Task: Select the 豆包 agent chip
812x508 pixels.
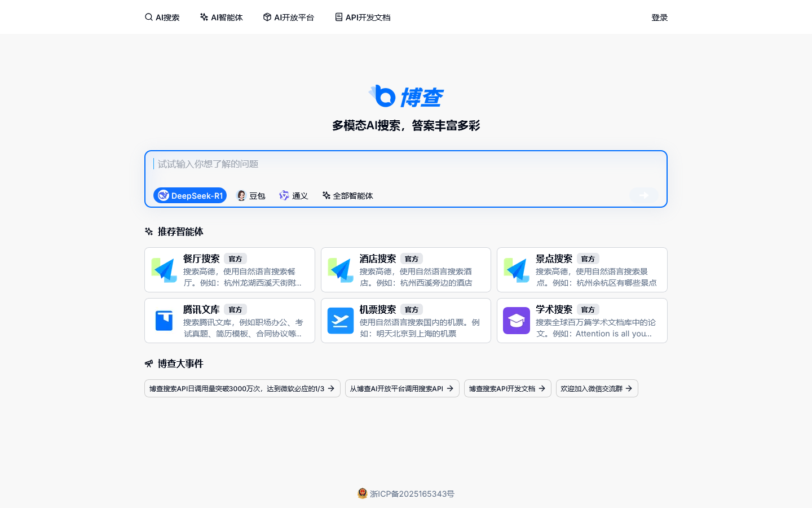Action: pyautogui.click(x=251, y=195)
